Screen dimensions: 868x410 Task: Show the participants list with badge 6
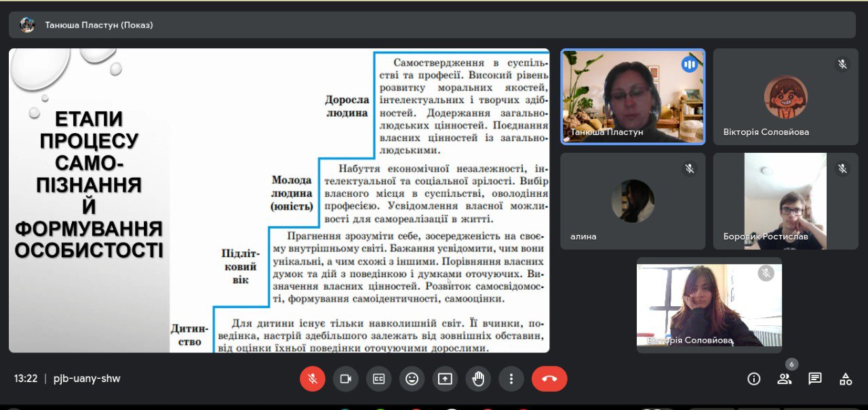785,379
